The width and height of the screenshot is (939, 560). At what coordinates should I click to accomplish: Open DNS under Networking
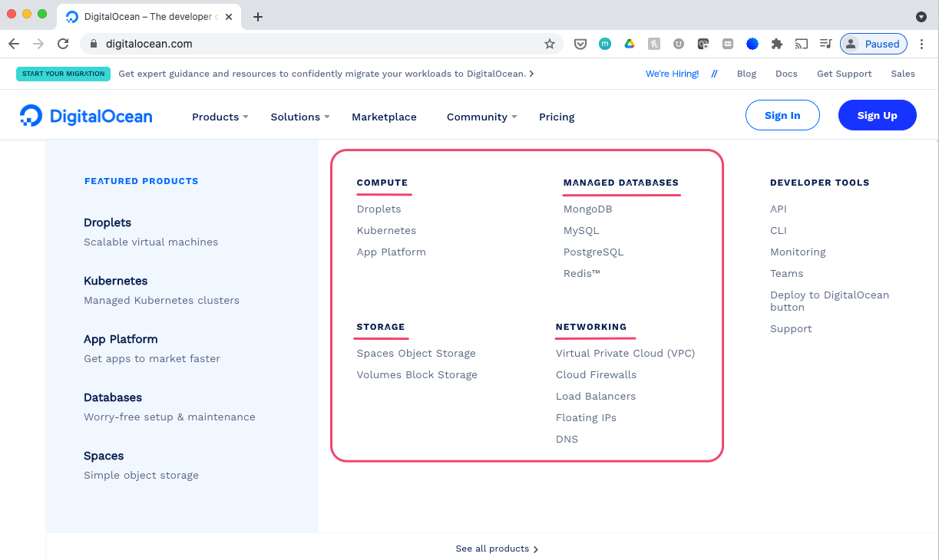click(x=567, y=439)
